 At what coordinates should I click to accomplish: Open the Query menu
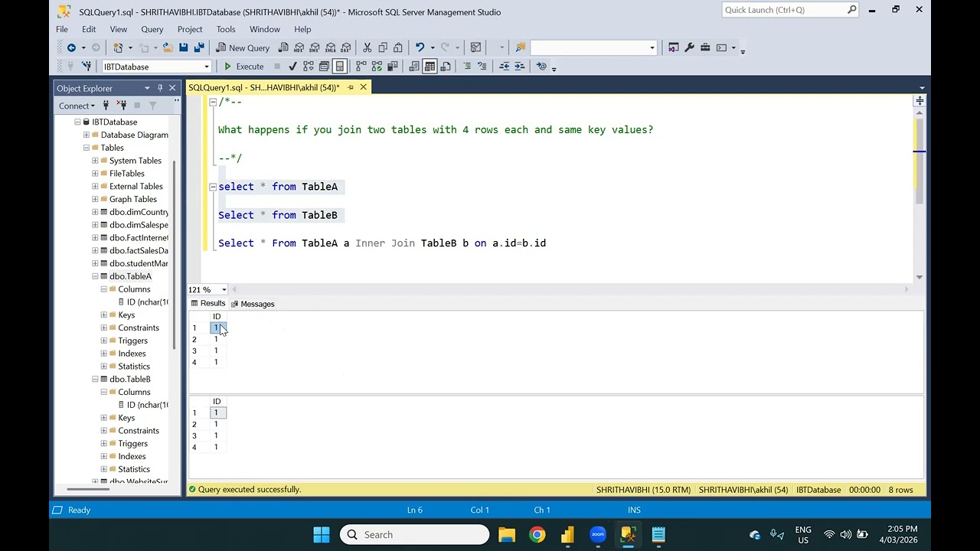tap(152, 29)
